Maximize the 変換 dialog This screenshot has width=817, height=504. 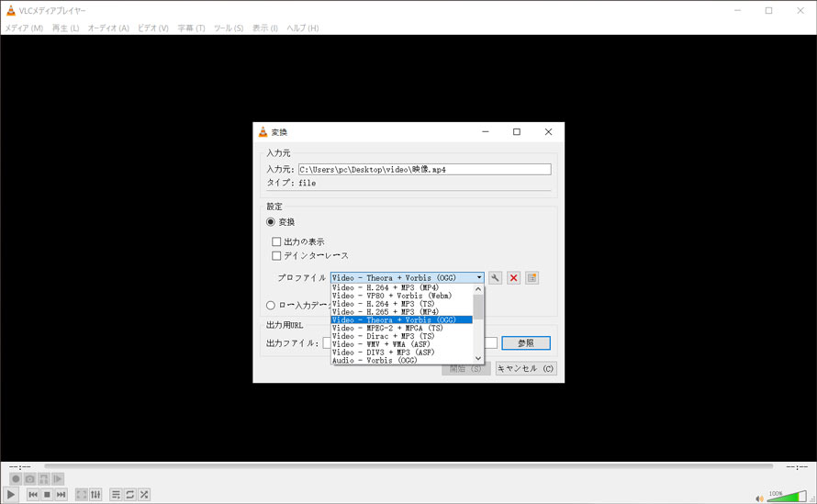coord(516,132)
